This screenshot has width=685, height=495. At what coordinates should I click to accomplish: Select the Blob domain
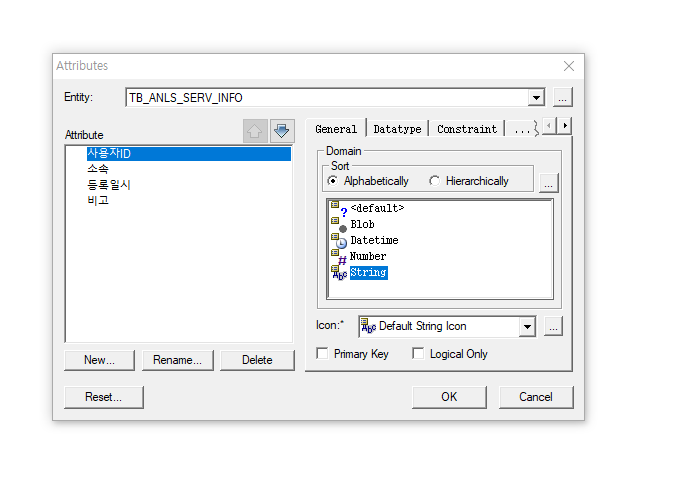pyautogui.click(x=362, y=225)
